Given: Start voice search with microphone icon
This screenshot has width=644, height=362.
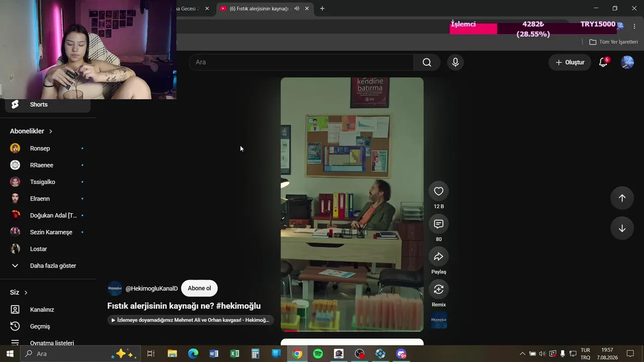Looking at the screenshot, I should 455,62.
